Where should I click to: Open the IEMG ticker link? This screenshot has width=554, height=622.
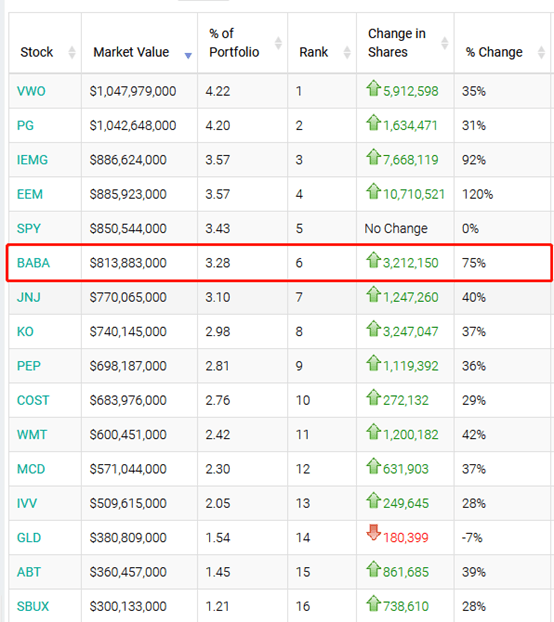32,160
